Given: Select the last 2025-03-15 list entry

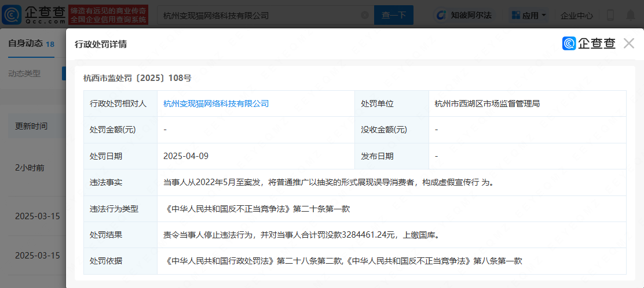Looking at the screenshot, I should tap(37, 255).
